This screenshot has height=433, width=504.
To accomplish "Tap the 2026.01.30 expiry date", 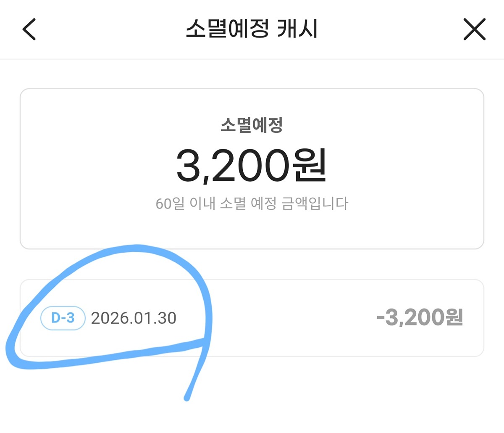I will [x=134, y=318].
